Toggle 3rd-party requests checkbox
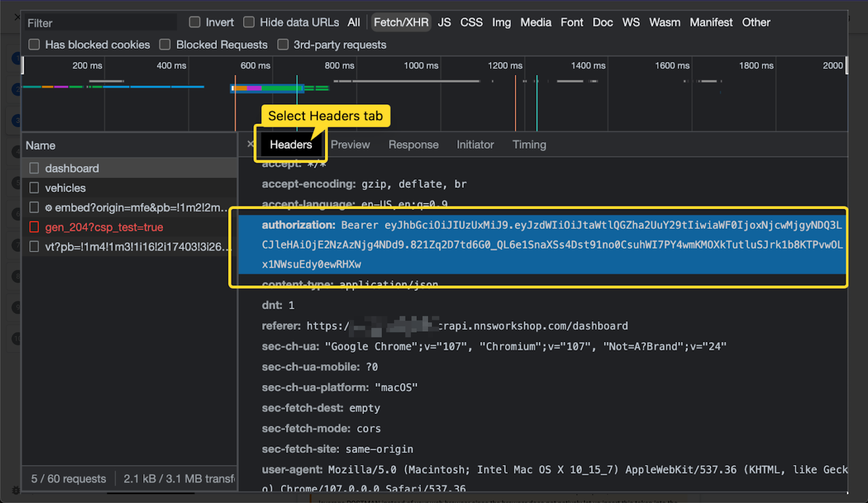The height and width of the screenshot is (503, 868). pos(283,44)
